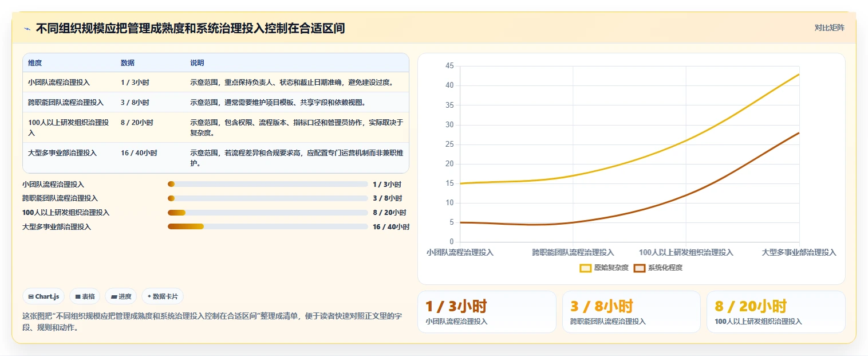The image size is (868, 356).
Task: Click table data cell 16 / 40小时
Action: (x=139, y=153)
